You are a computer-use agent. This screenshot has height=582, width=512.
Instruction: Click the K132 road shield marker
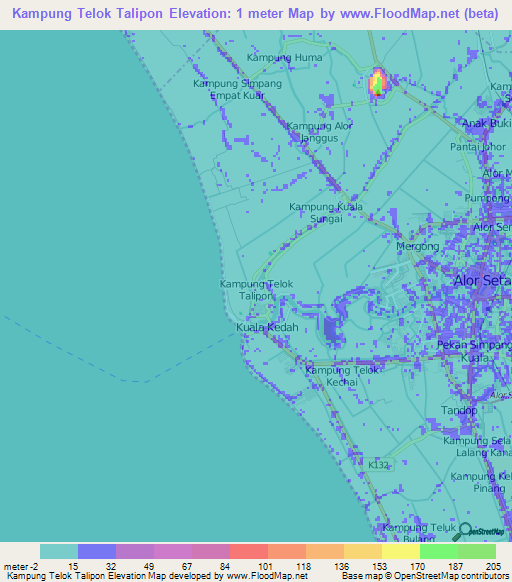pyautogui.click(x=379, y=465)
